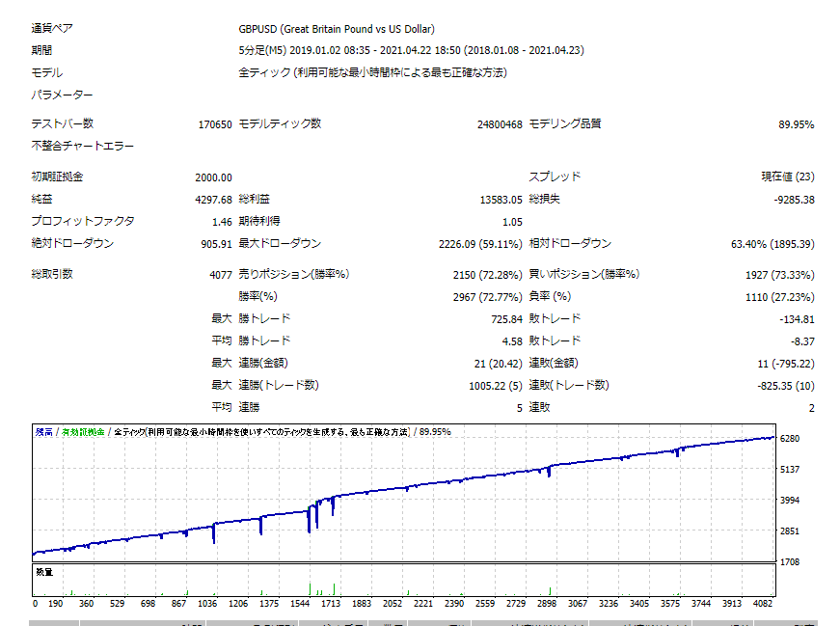The height and width of the screenshot is (626, 840).
Task: Click the 通貨ペア label
Action: pos(54,29)
